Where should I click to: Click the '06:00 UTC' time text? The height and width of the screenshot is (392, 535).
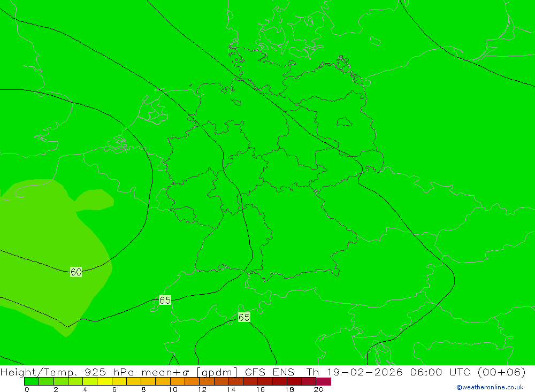tap(440, 372)
